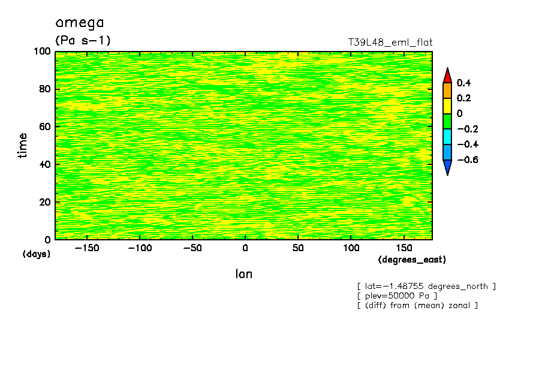
Task: Click the 80 tick on time axis
Action: tap(45, 89)
